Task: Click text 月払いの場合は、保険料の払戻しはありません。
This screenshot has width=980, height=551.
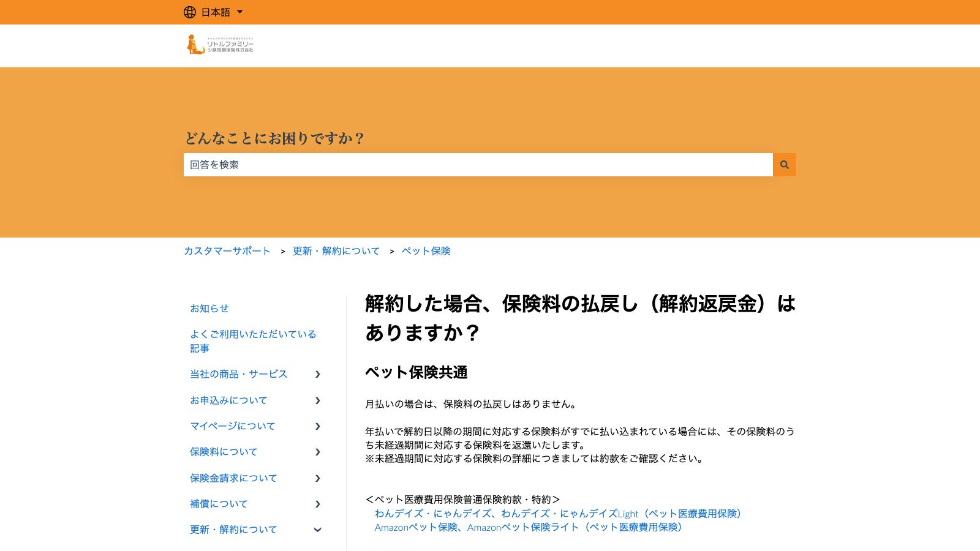Action: coord(472,404)
